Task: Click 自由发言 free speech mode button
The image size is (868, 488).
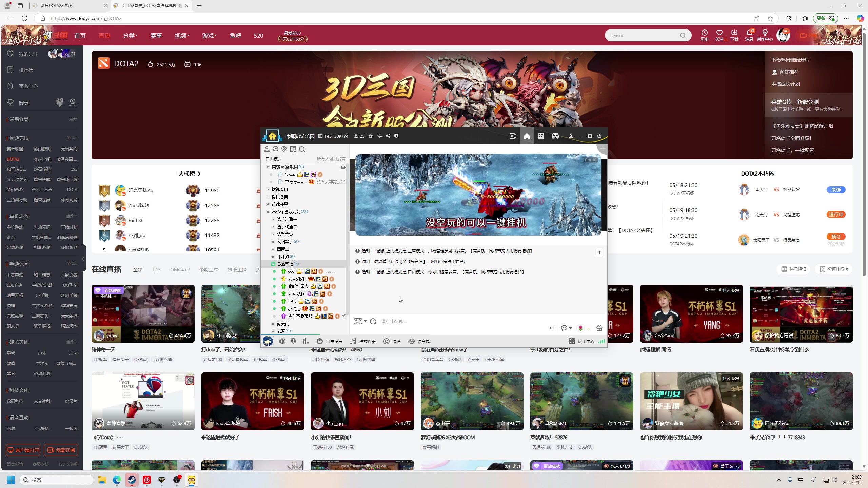Action: click(x=330, y=341)
